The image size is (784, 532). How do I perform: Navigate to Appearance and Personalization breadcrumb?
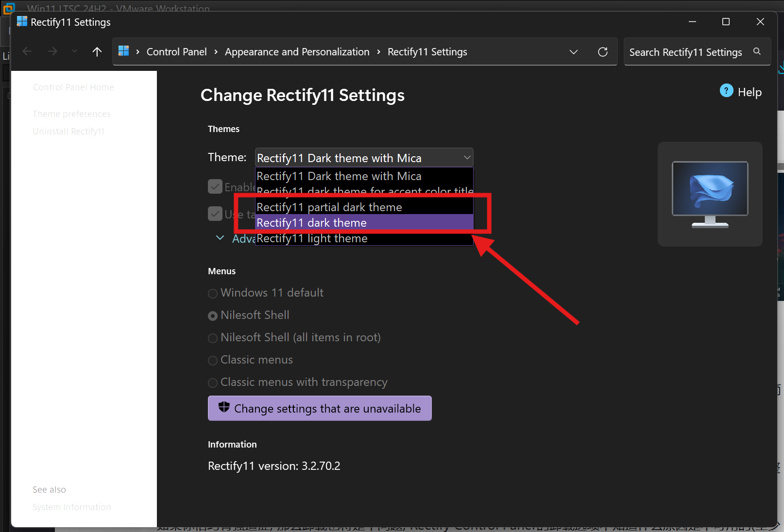pos(297,51)
